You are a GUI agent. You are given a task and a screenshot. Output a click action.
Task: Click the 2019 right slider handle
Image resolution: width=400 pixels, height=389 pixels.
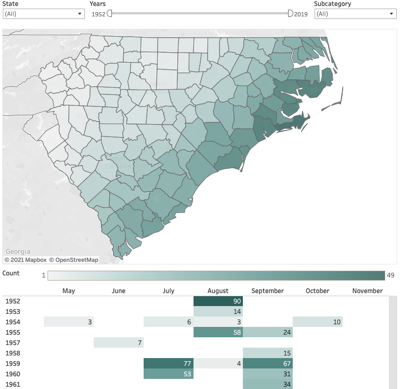coord(290,13)
